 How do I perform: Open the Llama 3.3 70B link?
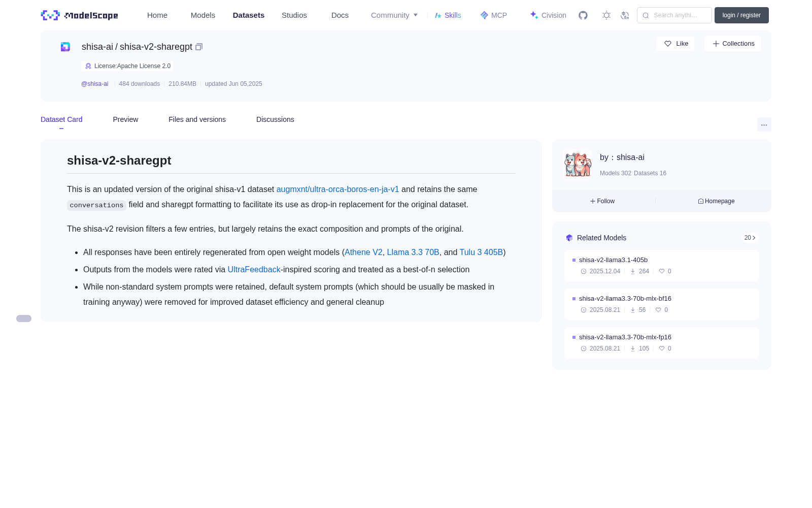(413, 252)
